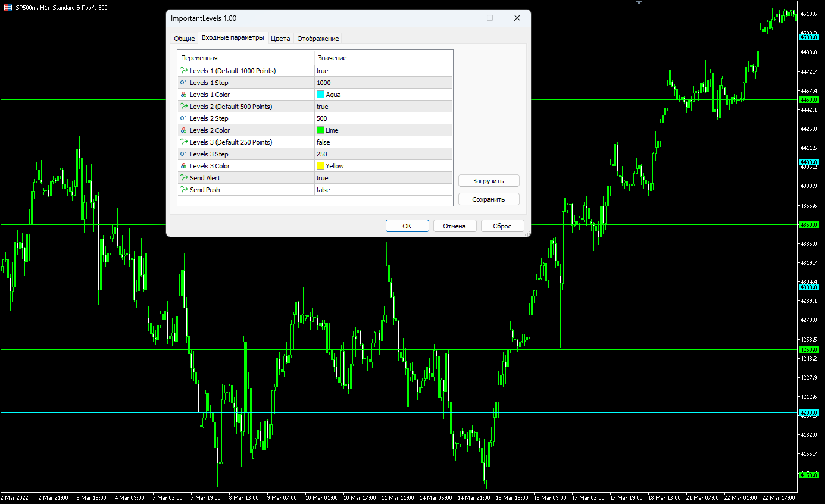The image size is (825, 504).
Task: Click the palette icon beside Levels 2 Color
Action: click(183, 130)
